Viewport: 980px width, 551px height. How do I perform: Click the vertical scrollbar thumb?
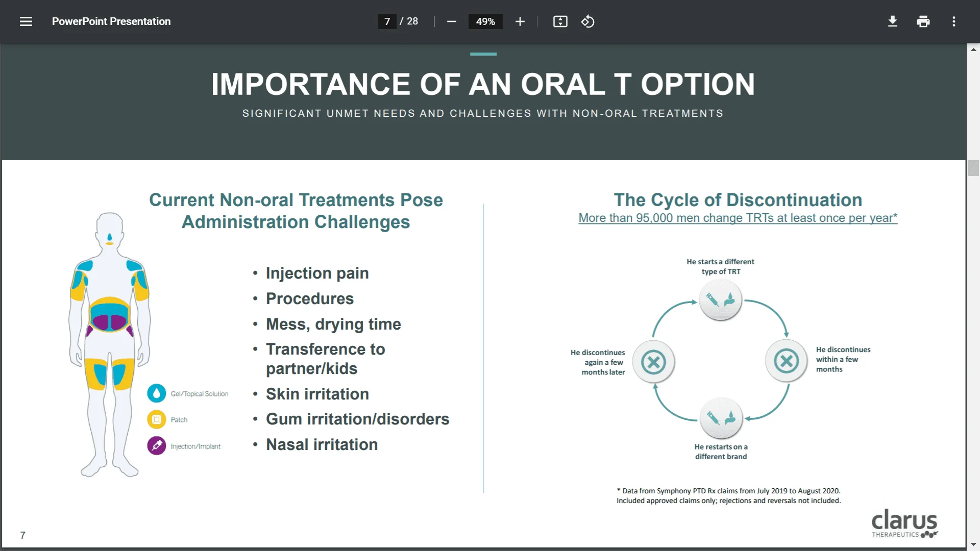click(973, 168)
